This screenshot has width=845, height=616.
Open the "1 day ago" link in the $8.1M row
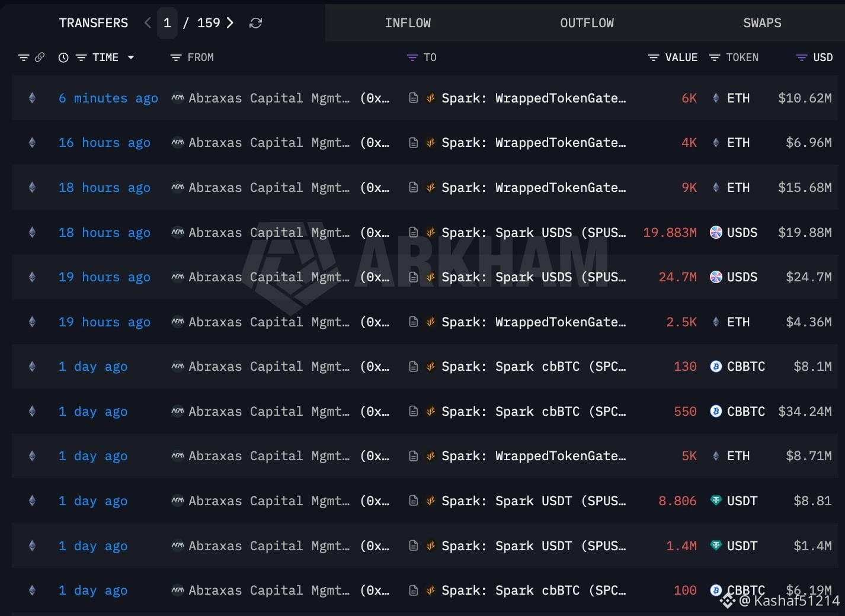93,367
